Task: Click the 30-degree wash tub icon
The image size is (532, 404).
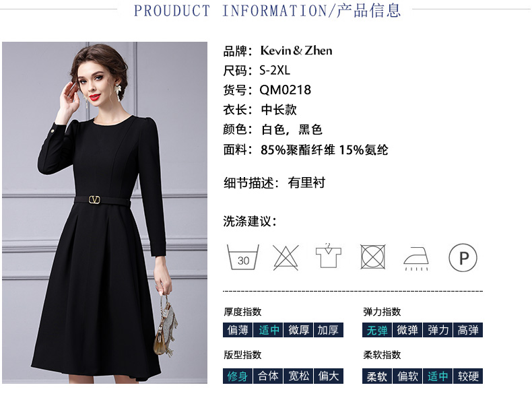Action: pyautogui.click(x=243, y=257)
